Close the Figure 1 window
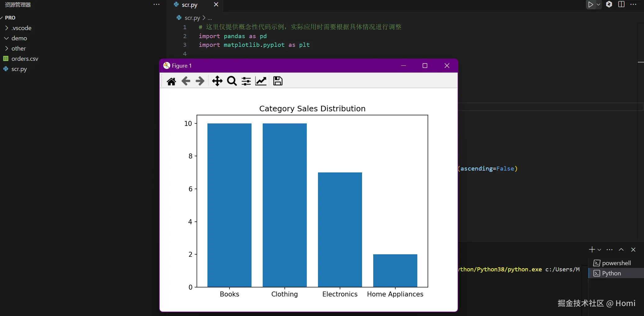The height and width of the screenshot is (316, 644). pyautogui.click(x=447, y=65)
